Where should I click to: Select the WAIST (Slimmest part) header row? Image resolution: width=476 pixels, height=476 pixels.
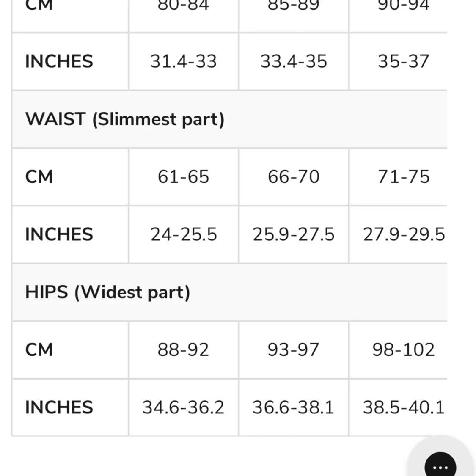229,119
